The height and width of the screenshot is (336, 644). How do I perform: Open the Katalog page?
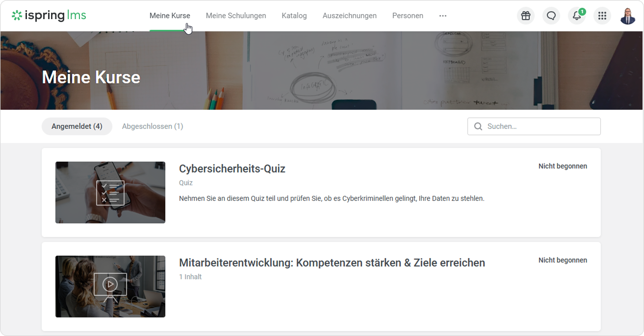(294, 16)
